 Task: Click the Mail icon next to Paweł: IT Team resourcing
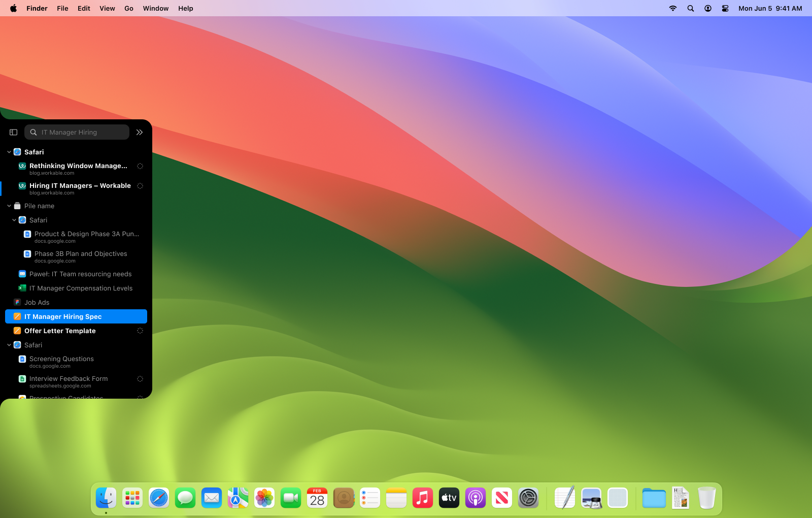(22, 274)
